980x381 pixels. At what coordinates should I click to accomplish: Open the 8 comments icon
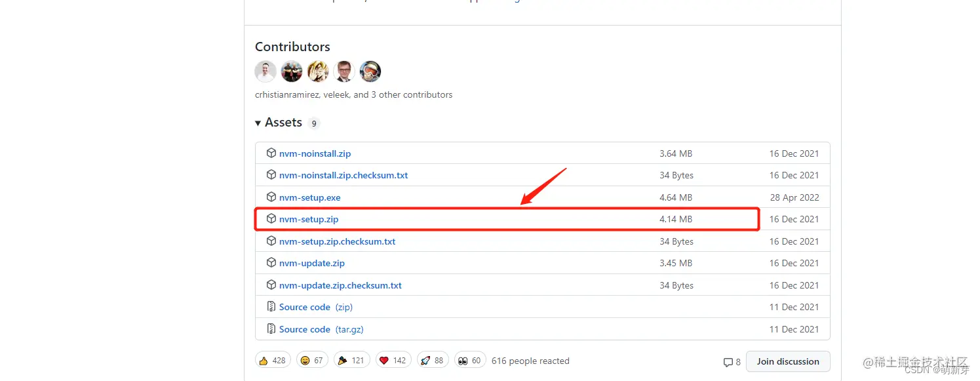click(x=732, y=362)
